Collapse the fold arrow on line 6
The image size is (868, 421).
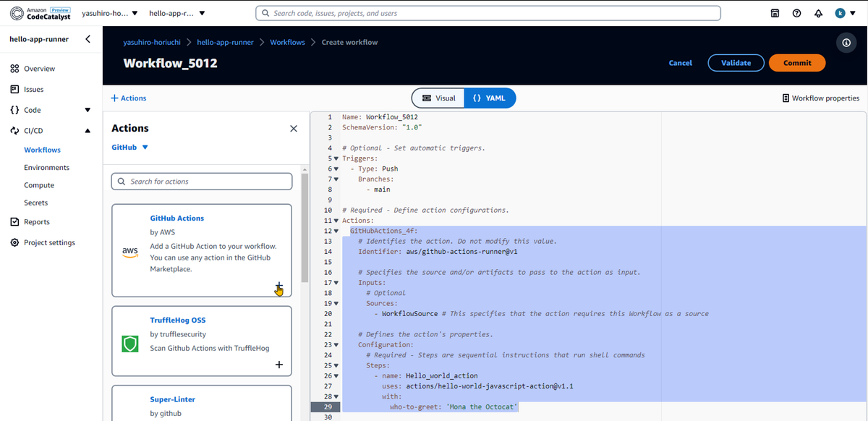[336, 169]
